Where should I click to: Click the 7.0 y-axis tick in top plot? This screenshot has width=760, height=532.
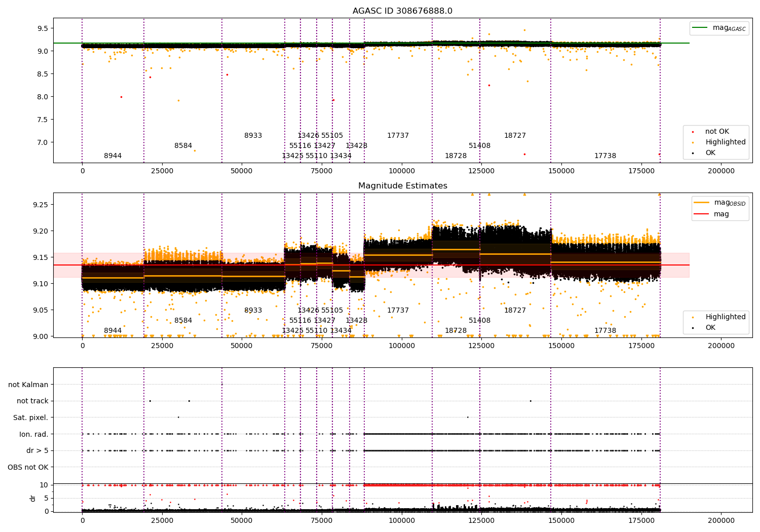[43, 143]
